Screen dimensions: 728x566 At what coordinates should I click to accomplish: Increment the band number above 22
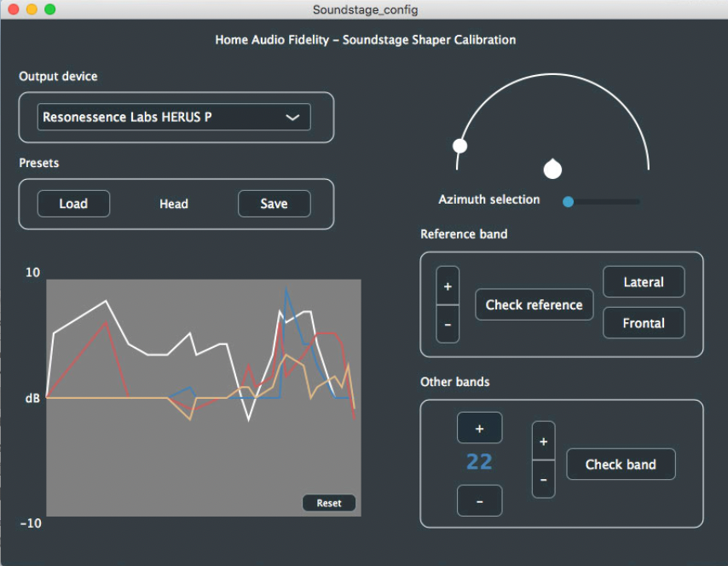[x=479, y=428]
